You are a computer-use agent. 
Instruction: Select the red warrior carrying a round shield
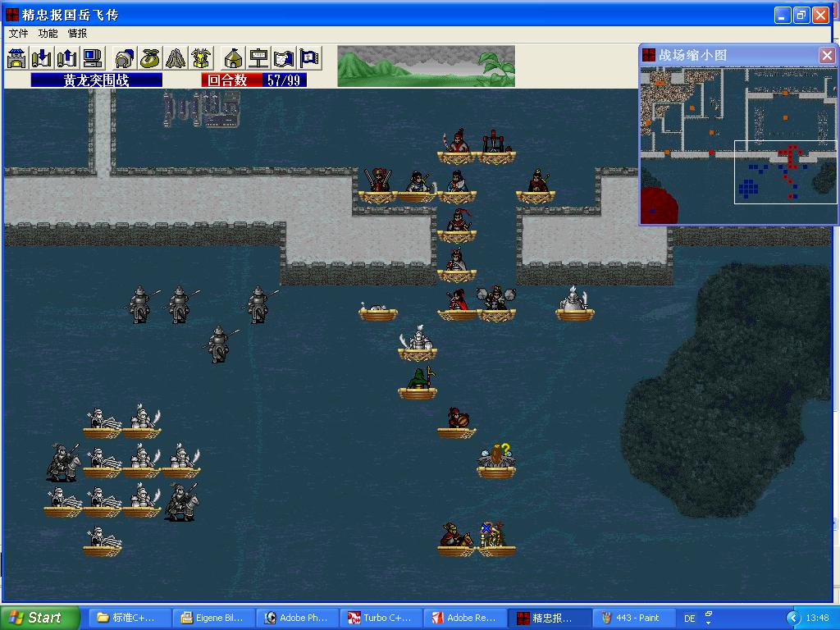(x=457, y=422)
